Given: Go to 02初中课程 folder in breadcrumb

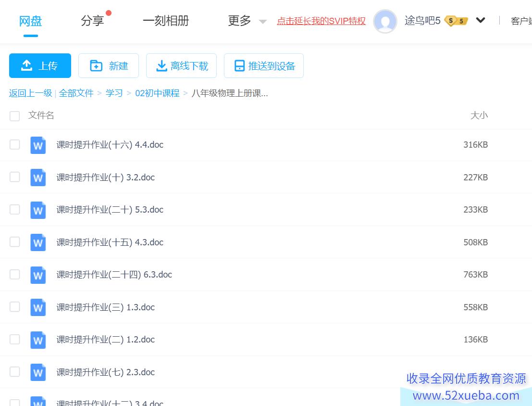Looking at the screenshot, I should click(x=158, y=93).
